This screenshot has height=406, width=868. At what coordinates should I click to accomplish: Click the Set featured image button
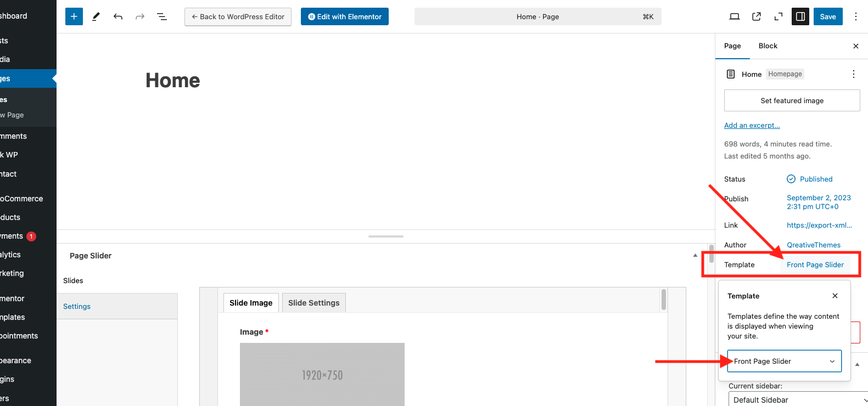(x=792, y=101)
